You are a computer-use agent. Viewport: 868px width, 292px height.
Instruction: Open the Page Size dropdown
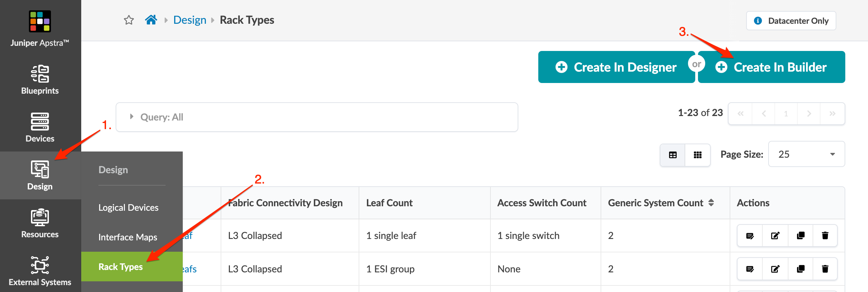(x=806, y=154)
